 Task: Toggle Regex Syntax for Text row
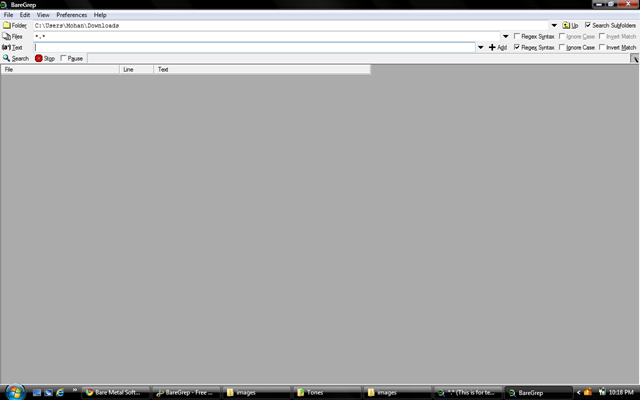click(x=517, y=47)
